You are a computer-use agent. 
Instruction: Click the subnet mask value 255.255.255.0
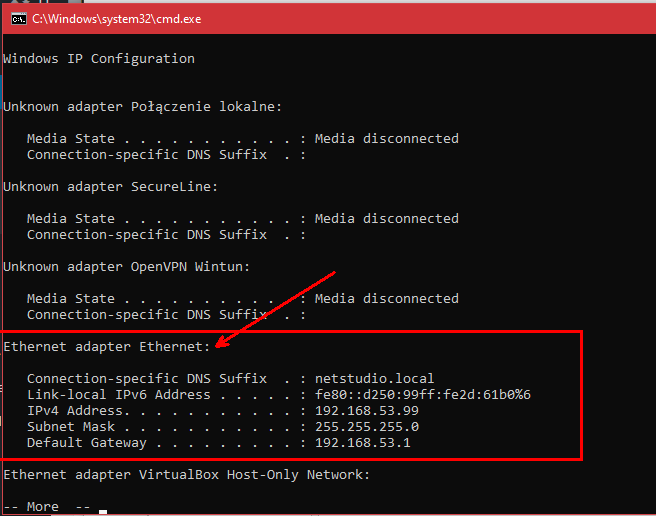[x=366, y=427]
